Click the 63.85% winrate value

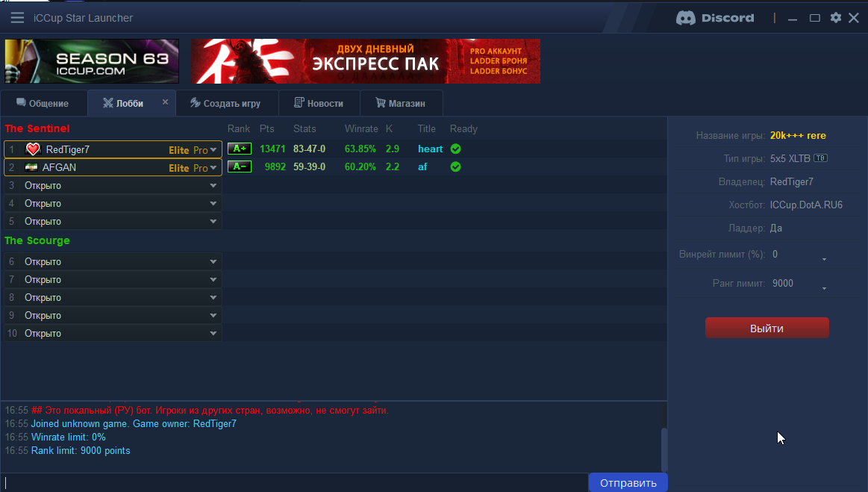click(360, 149)
